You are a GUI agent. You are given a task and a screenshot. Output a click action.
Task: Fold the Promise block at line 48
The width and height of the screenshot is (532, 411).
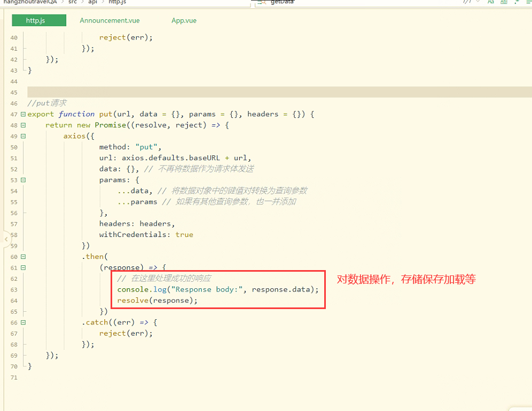(23, 125)
